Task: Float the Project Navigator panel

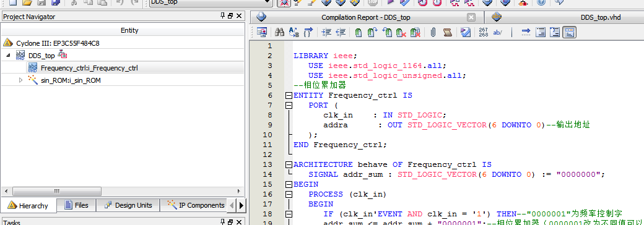Action: (230, 16)
